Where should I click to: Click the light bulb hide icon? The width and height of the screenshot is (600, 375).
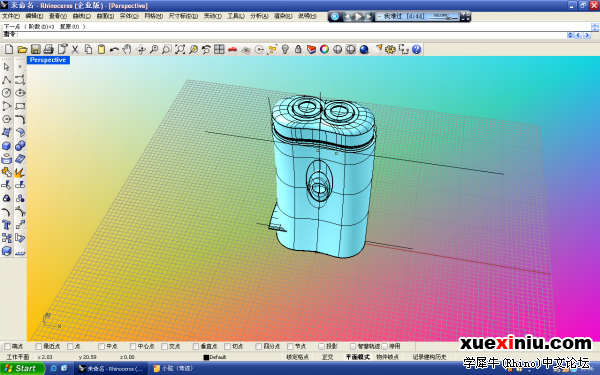[x=285, y=49]
